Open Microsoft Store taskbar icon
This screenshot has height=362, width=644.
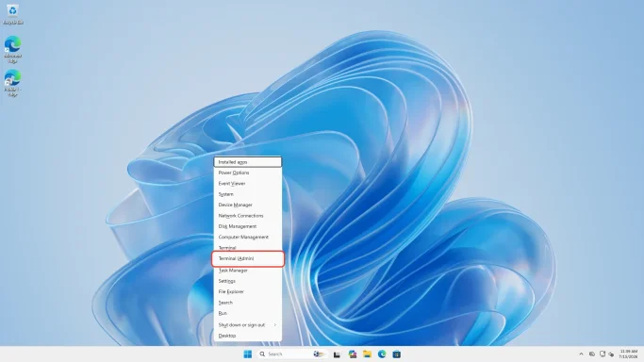coord(397,354)
